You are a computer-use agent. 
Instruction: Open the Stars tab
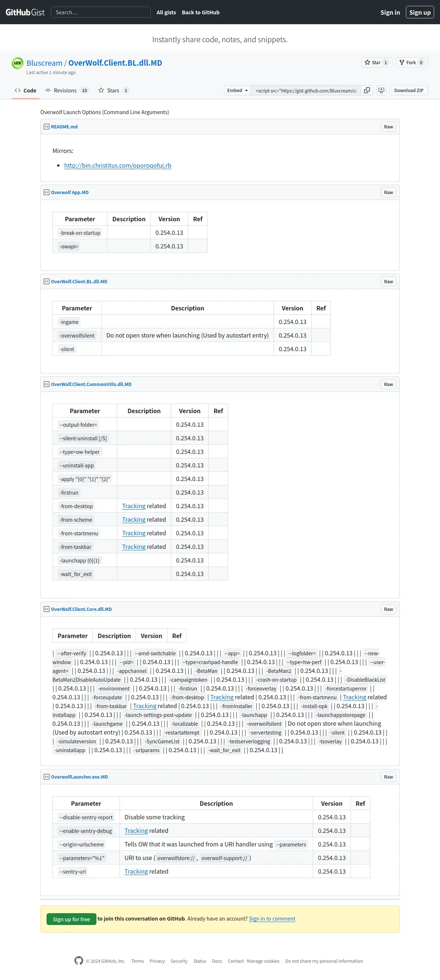114,91
